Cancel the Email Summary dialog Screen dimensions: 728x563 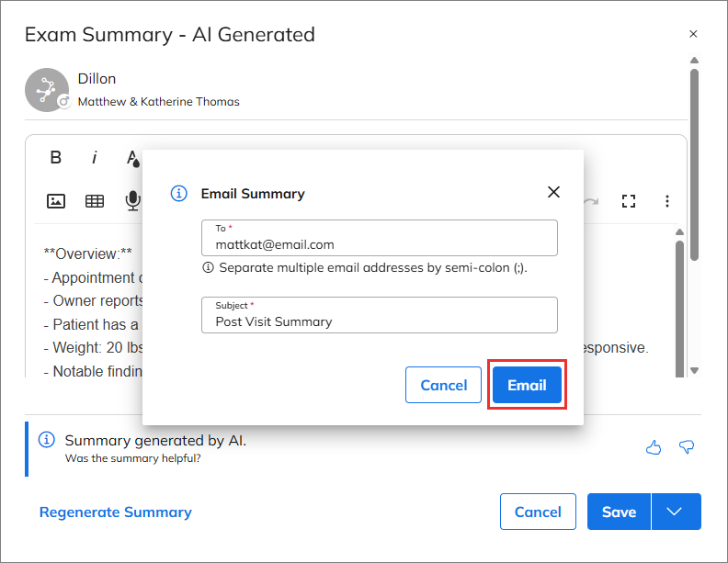click(443, 385)
